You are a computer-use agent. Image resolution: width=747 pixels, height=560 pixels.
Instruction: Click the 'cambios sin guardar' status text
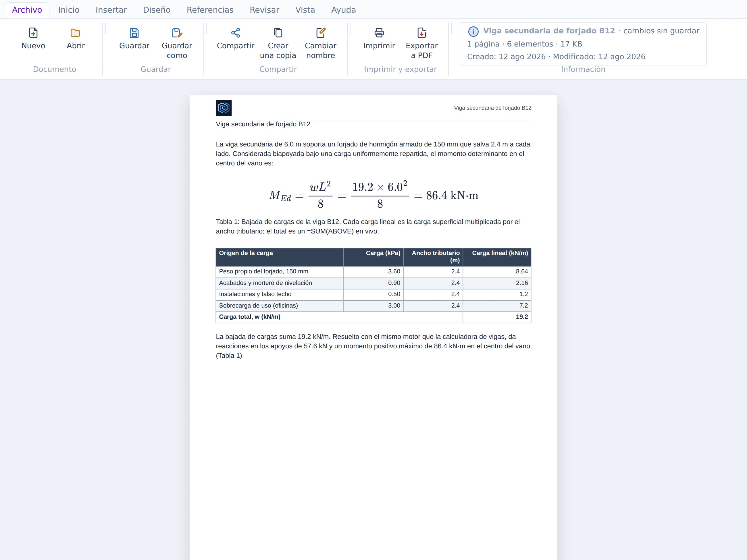point(661,31)
